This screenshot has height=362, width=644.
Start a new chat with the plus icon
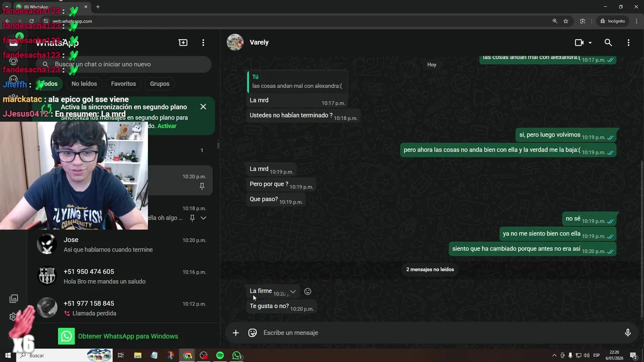(x=183, y=43)
